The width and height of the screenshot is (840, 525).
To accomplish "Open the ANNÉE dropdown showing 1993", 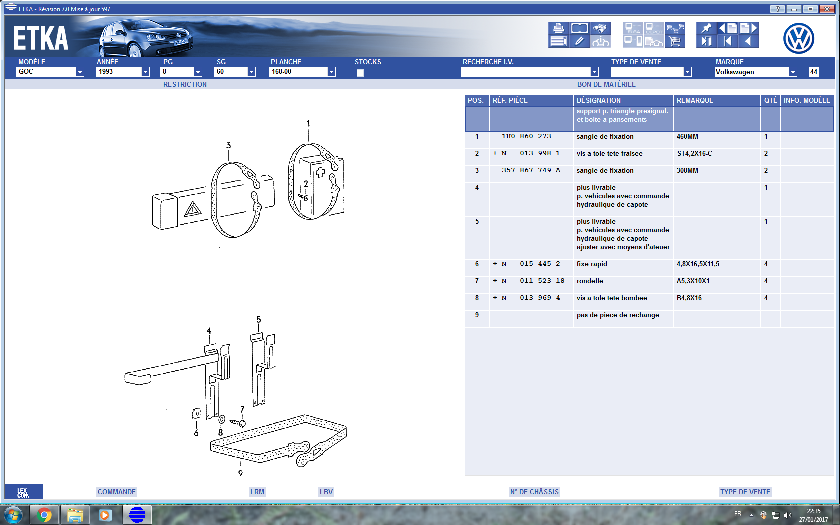I will [144, 72].
